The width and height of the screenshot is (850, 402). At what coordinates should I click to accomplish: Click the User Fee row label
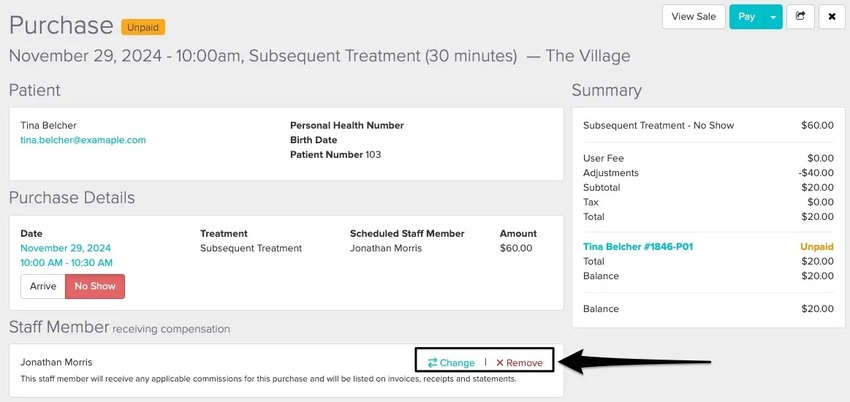click(x=603, y=158)
